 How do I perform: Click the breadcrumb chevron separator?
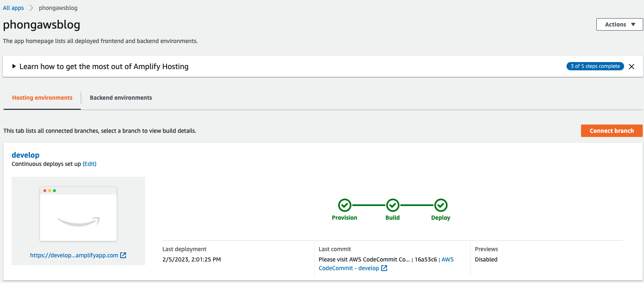tap(31, 8)
